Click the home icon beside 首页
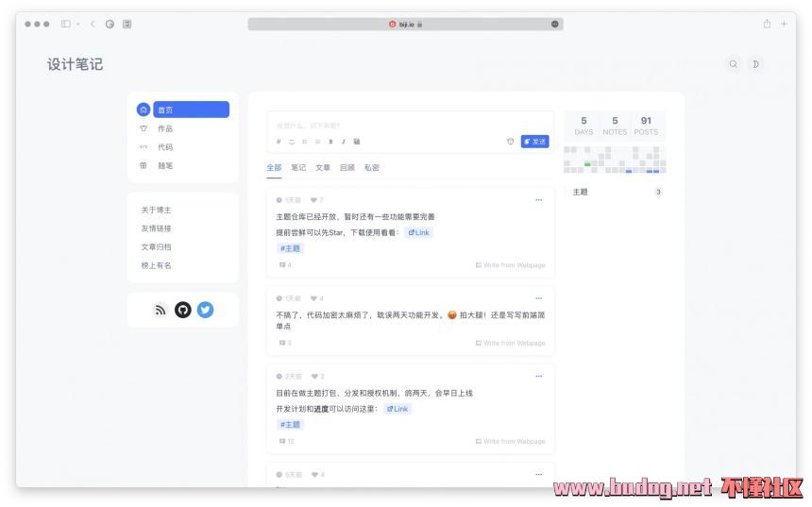This screenshot has height=507, width=812. (x=144, y=110)
